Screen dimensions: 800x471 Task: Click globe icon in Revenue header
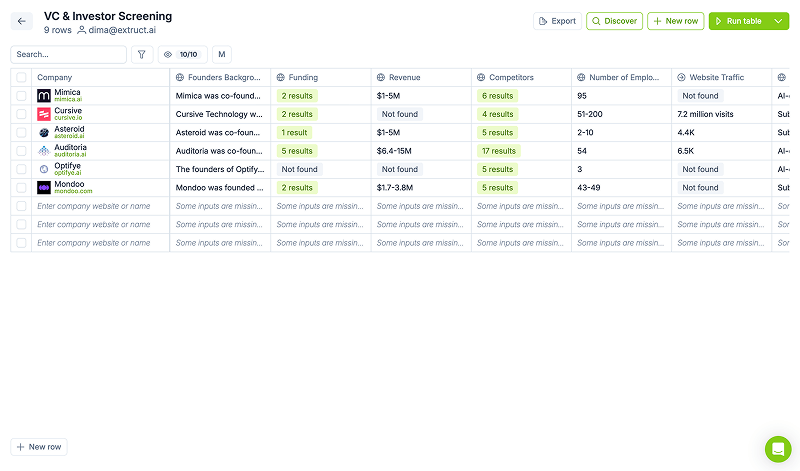coord(381,77)
